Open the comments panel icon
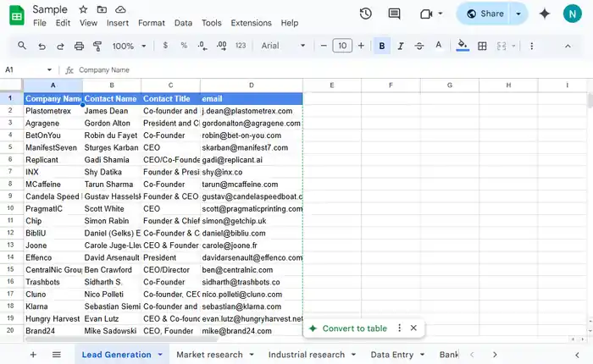Image resolution: width=593 pixels, height=364 pixels. [x=394, y=14]
